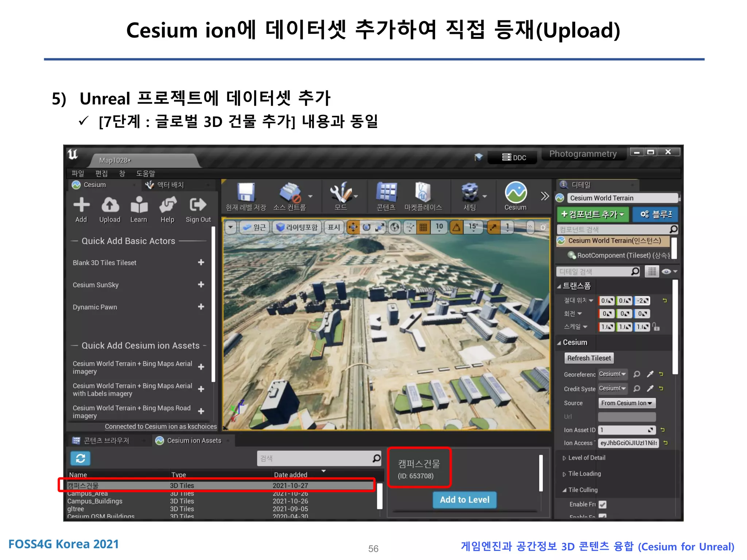Click the 모드 tools icon
The image size is (747, 560).
tap(341, 192)
